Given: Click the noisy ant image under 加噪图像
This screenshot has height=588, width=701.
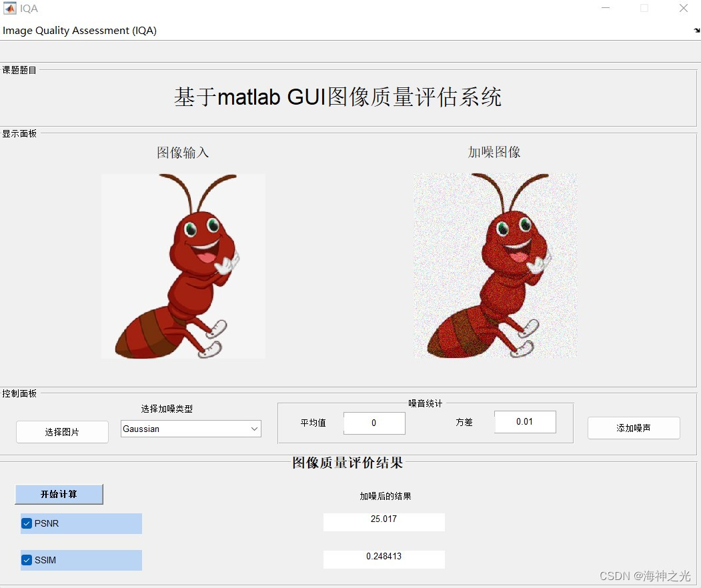Looking at the screenshot, I should point(495,265).
